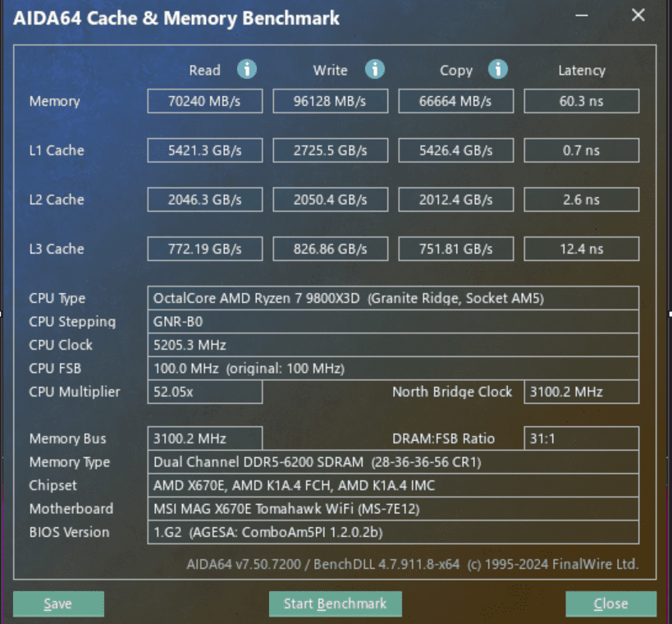Click the CPU Stepping label

[x=72, y=322]
